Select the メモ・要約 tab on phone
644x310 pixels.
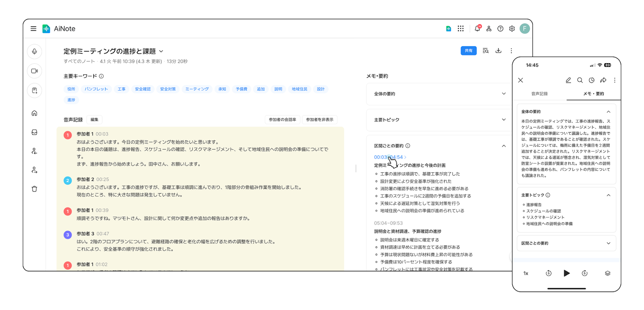(x=594, y=94)
